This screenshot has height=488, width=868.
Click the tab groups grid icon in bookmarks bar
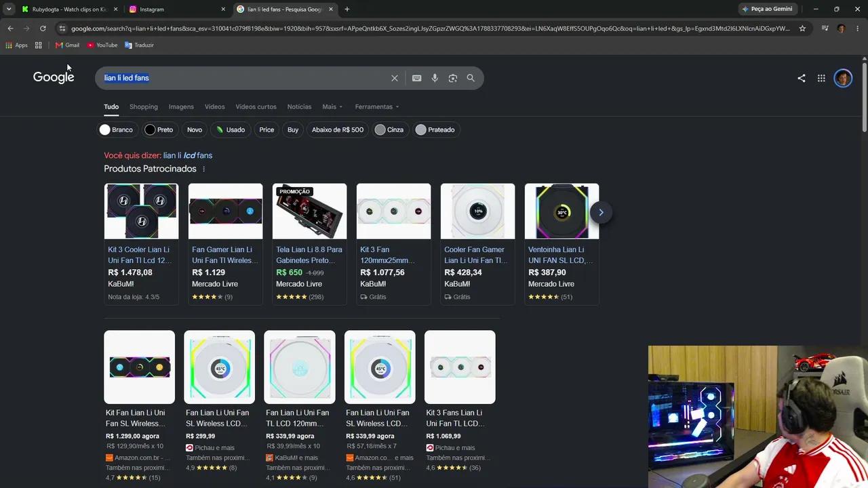click(x=39, y=45)
